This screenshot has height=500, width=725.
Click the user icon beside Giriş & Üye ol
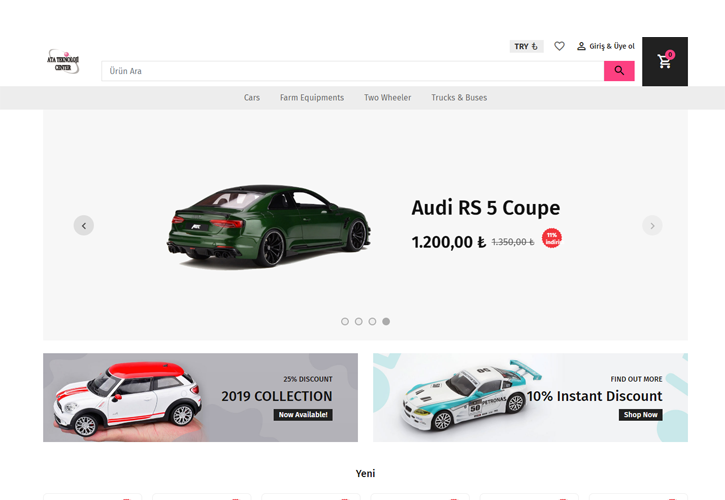point(581,46)
